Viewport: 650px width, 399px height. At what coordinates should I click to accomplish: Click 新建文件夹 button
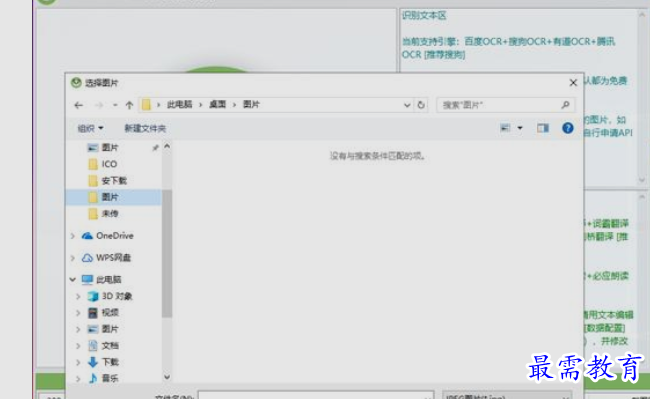(145, 128)
